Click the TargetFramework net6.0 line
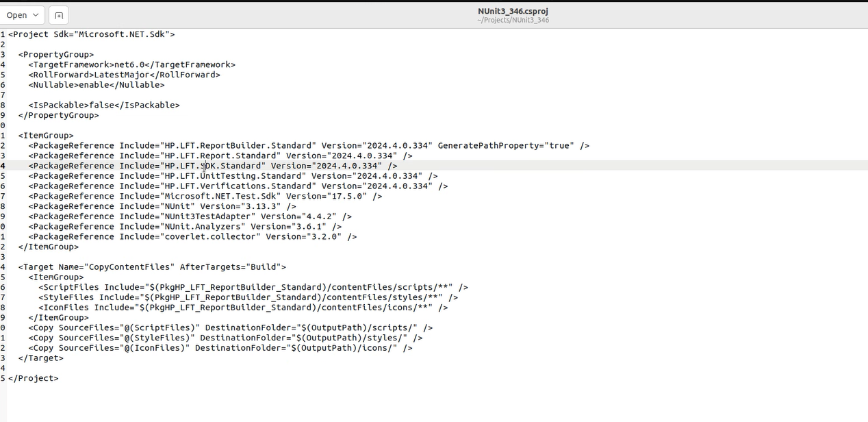This screenshot has height=422, width=868. pyautogui.click(x=131, y=65)
